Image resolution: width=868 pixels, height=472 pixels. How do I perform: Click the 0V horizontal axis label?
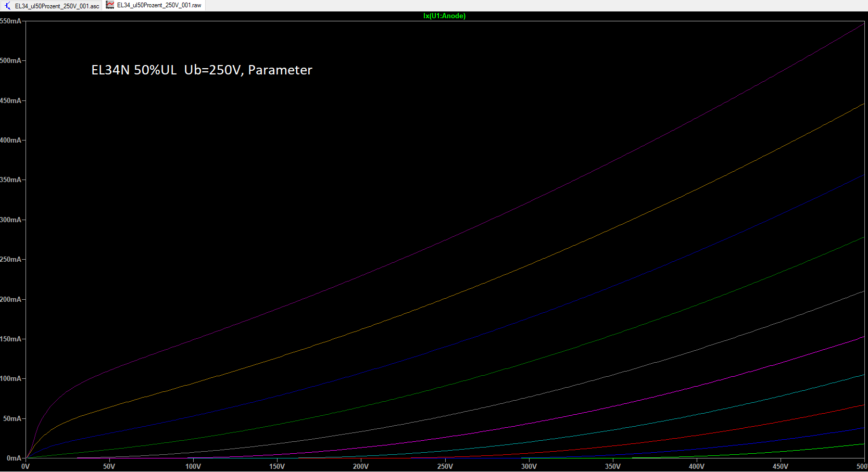click(x=26, y=466)
